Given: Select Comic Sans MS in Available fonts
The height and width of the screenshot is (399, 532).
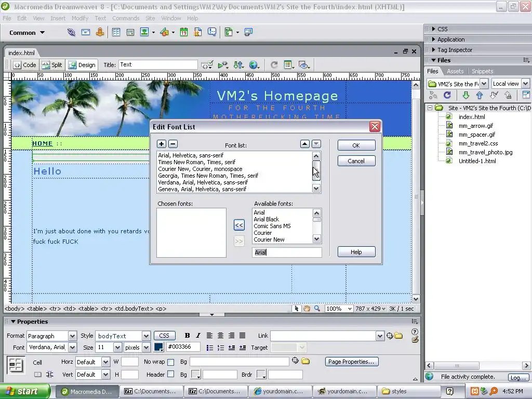Looking at the screenshot, I should pyautogui.click(x=272, y=226).
